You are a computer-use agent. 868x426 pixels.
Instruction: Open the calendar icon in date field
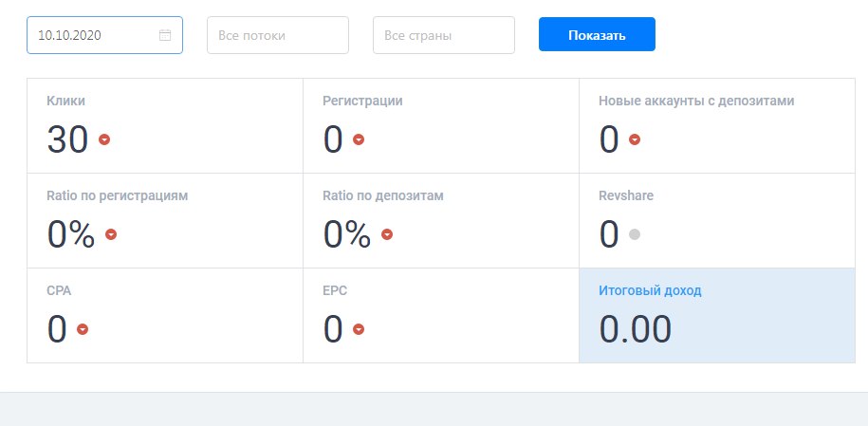coord(165,35)
